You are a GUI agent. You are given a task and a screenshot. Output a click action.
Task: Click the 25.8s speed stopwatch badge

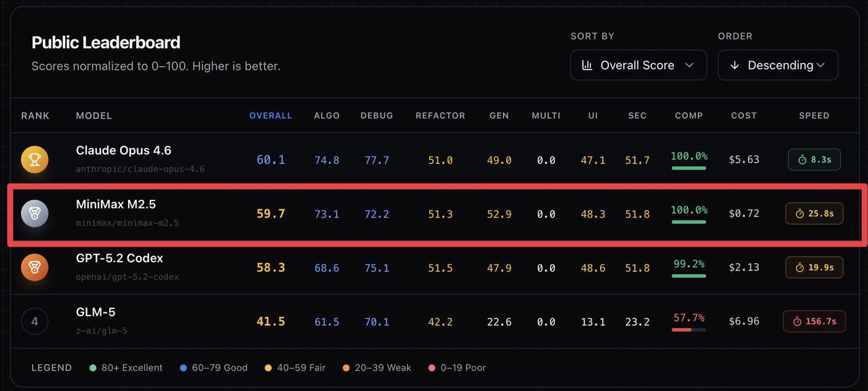point(814,213)
